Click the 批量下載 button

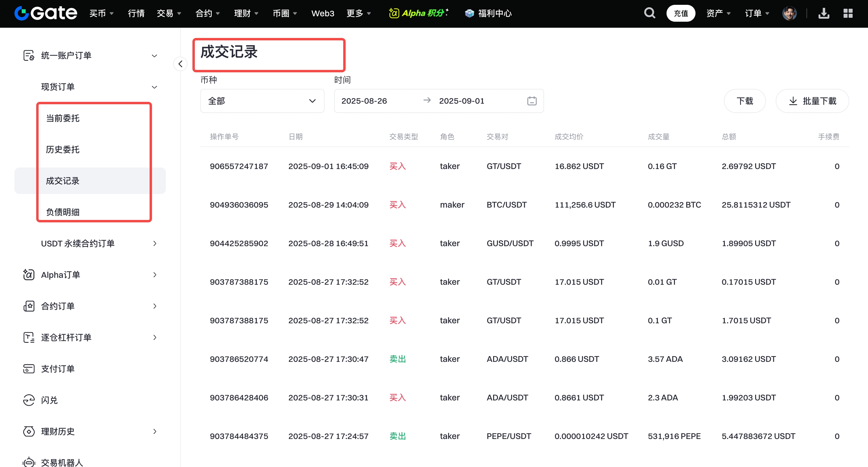point(812,101)
